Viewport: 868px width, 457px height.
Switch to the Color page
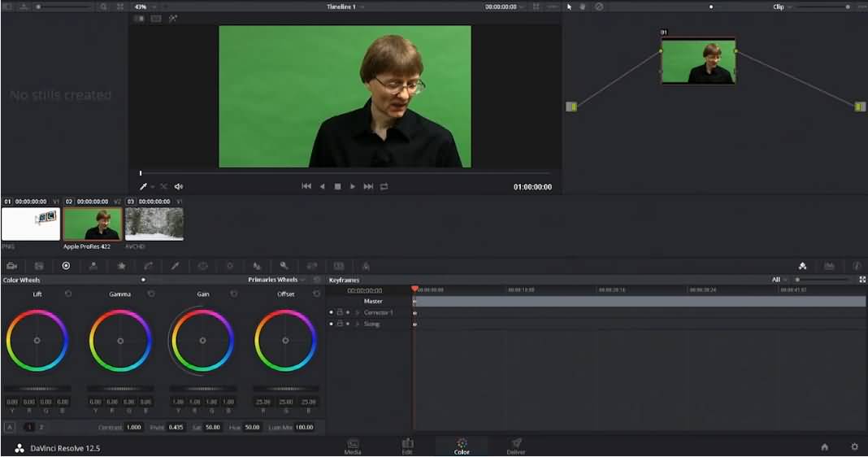coord(462,446)
